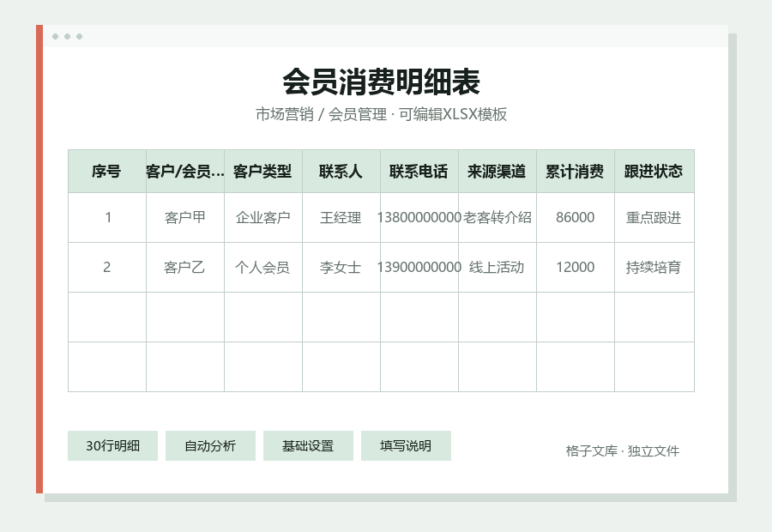This screenshot has width=772, height=532.
Task: Switch to the 自动分析 tab
Action: click(x=210, y=446)
